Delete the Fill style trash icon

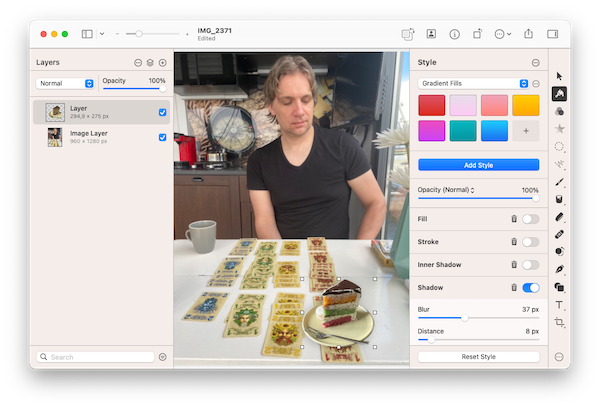tap(514, 219)
